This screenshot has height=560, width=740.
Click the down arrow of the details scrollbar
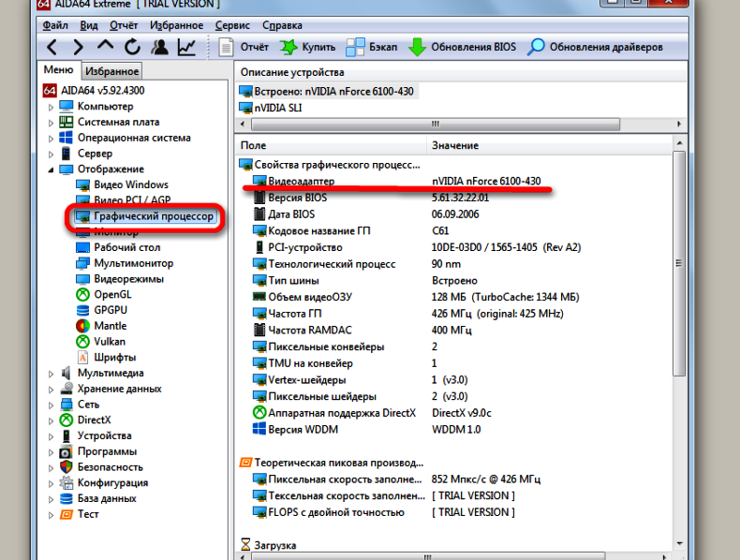pyautogui.click(x=679, y=543)
